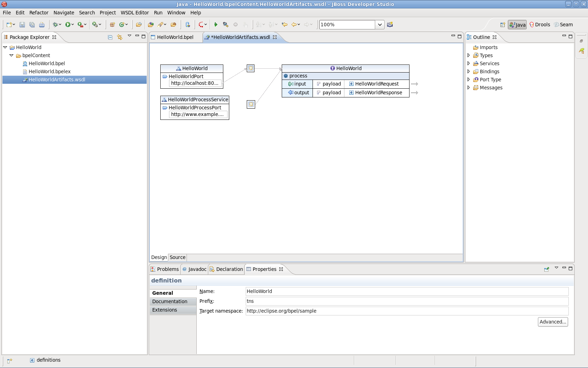
Task: Toggle Link with Editor in Package Explorer
Action: (120, 37)
